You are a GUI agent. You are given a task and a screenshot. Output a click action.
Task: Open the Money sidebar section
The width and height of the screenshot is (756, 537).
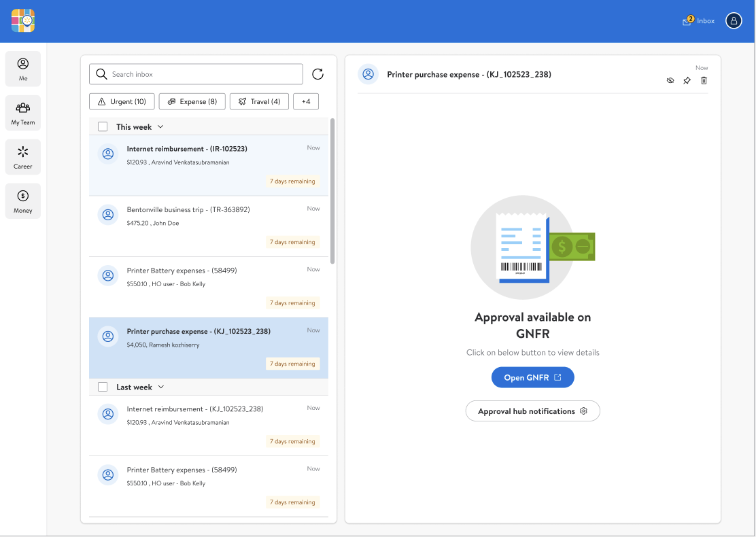[x=22, y=201]
